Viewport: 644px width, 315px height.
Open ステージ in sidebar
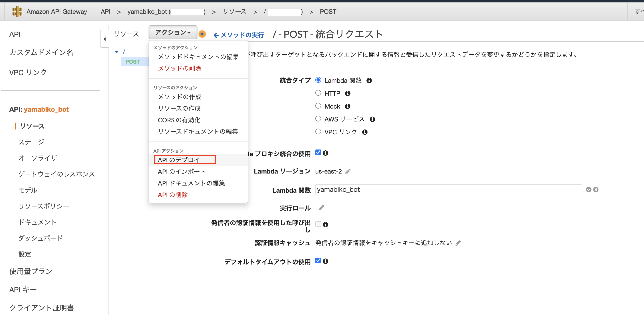click(x=31, y=142)
